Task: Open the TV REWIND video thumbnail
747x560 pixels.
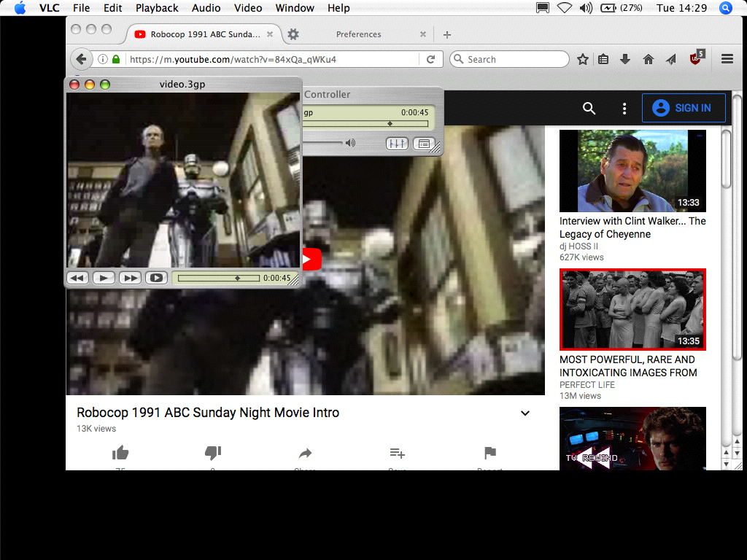Action: click(x=632, y=438)
